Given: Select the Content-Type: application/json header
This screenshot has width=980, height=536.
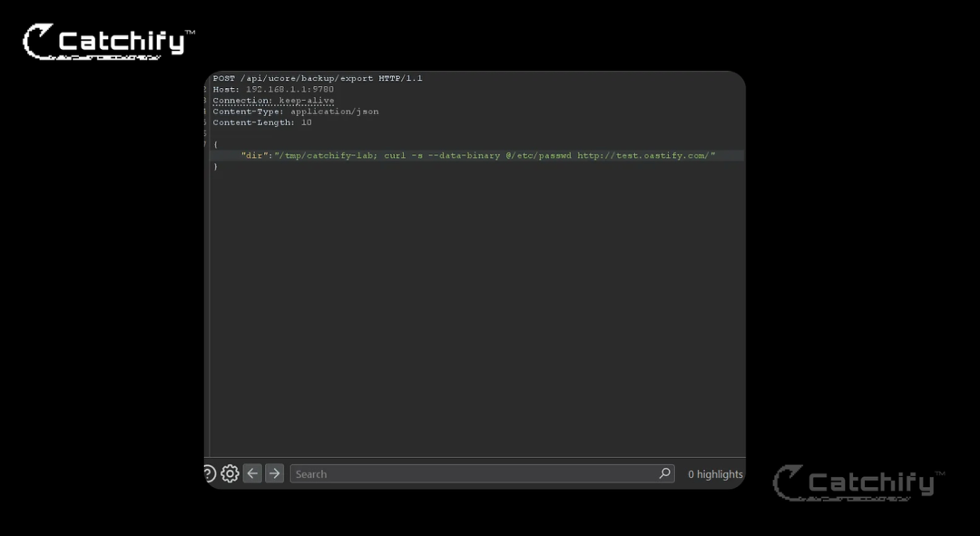Looking at the screenshot, I should [x=296, y=112].
